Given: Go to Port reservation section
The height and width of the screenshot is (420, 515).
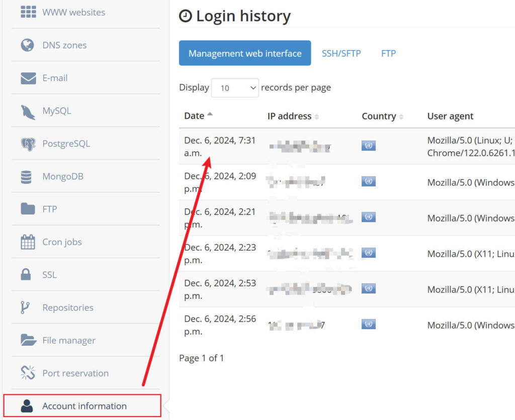Looking at the screenshot, I should 75,373.
